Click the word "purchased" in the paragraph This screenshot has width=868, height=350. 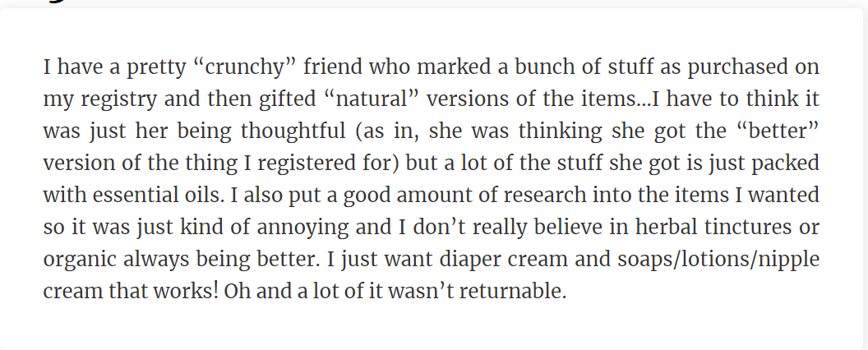736,68
